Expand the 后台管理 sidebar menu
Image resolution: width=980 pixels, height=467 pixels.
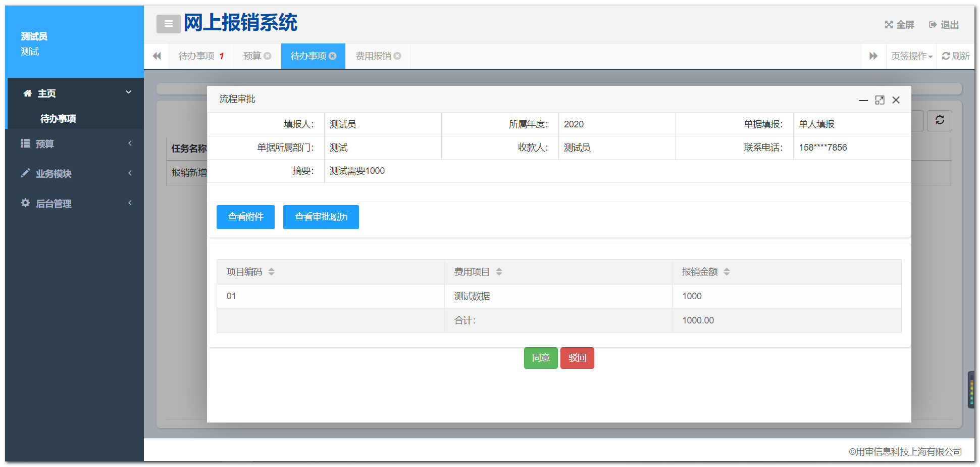pos(75,203)
